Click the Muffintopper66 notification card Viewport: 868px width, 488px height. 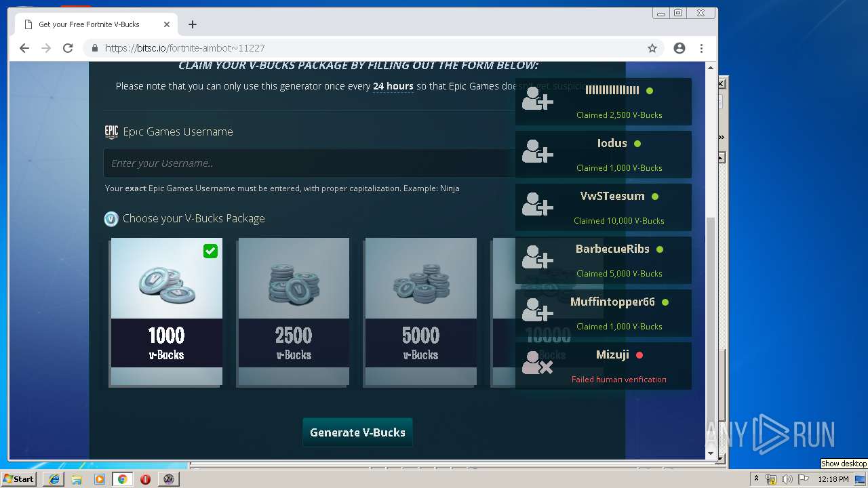(x=604, y=313)
